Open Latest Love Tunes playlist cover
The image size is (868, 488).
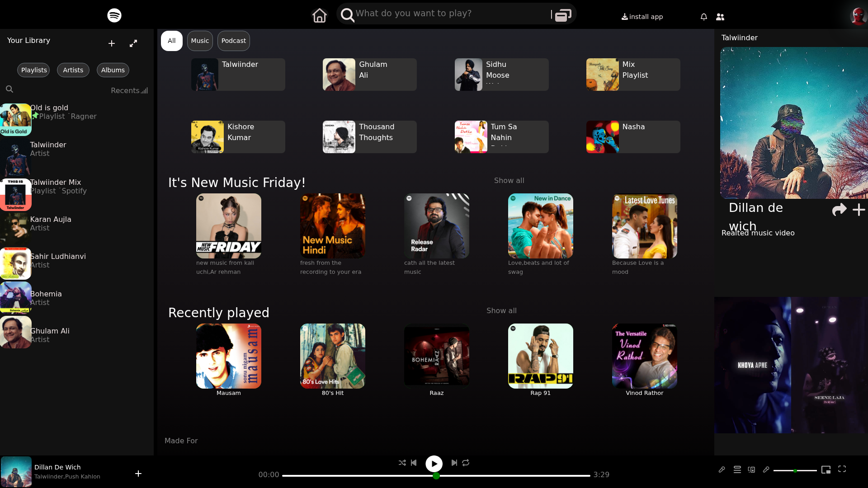(x=645, y=226)
